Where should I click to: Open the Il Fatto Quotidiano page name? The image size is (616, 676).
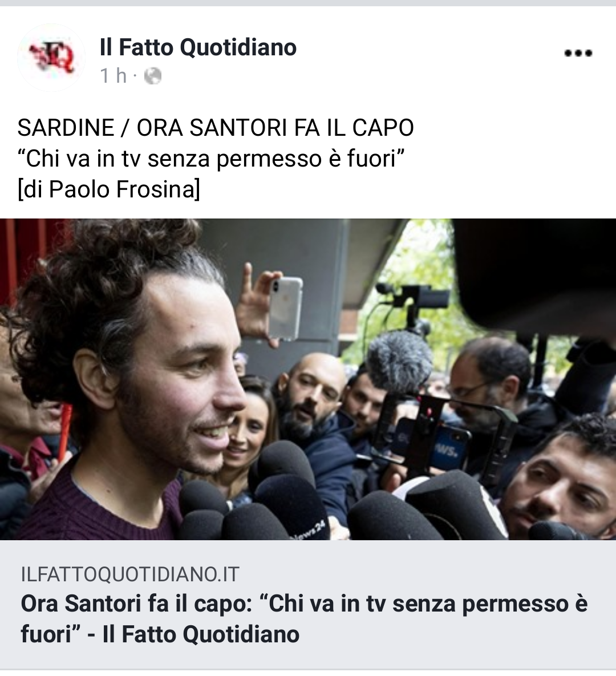pos(198,47)
